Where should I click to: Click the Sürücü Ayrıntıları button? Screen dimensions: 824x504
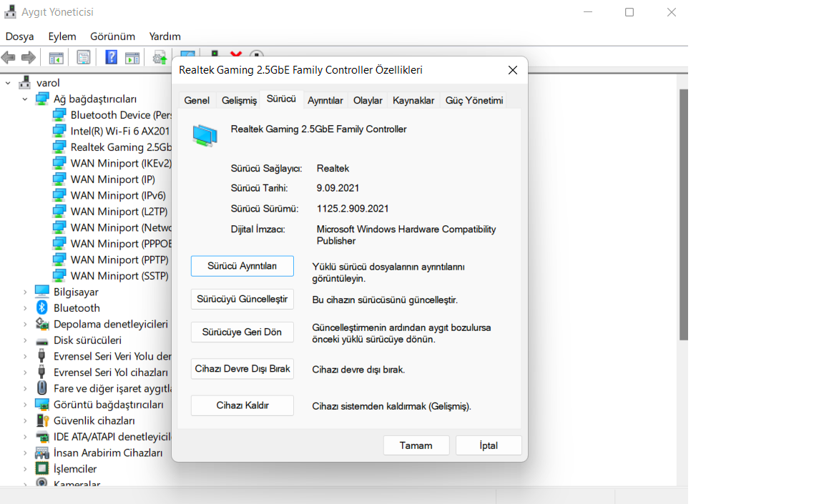point(242,266)
